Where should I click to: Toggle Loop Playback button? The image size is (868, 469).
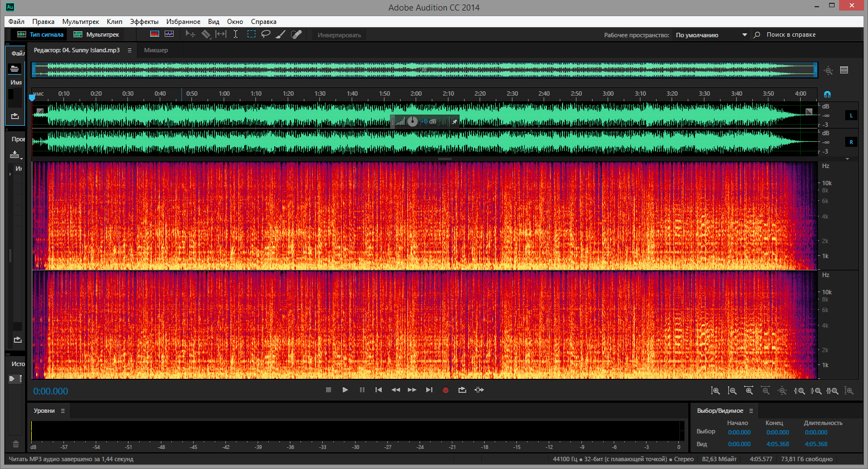click(462, 390)
